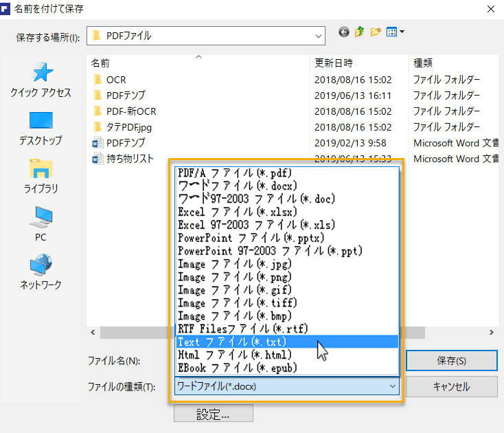Choose Text file (*.txt) format
The image size is (504, 433).
(287, 342)
